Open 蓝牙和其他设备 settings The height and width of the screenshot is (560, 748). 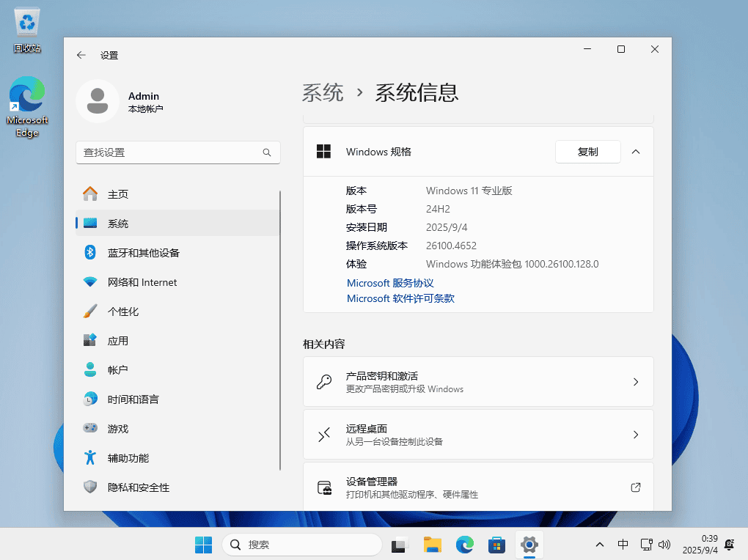177,253
